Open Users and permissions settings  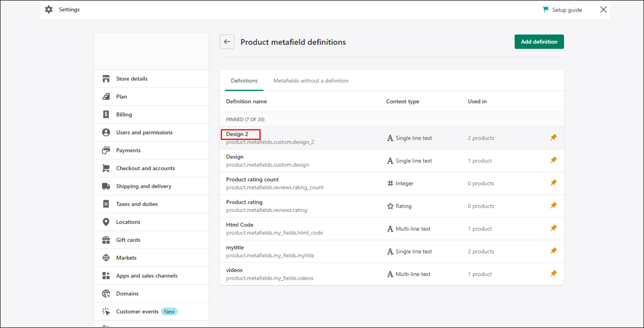[151, 132]
